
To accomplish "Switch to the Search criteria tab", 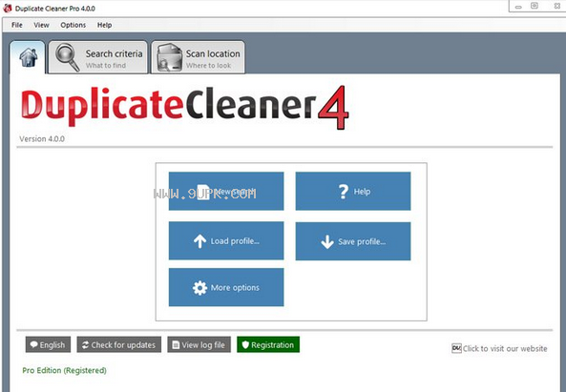I will (x=98, y=57).
